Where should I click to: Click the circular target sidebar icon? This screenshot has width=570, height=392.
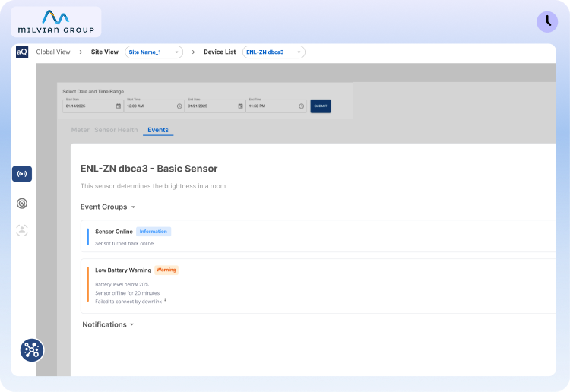tap(22, 203)
